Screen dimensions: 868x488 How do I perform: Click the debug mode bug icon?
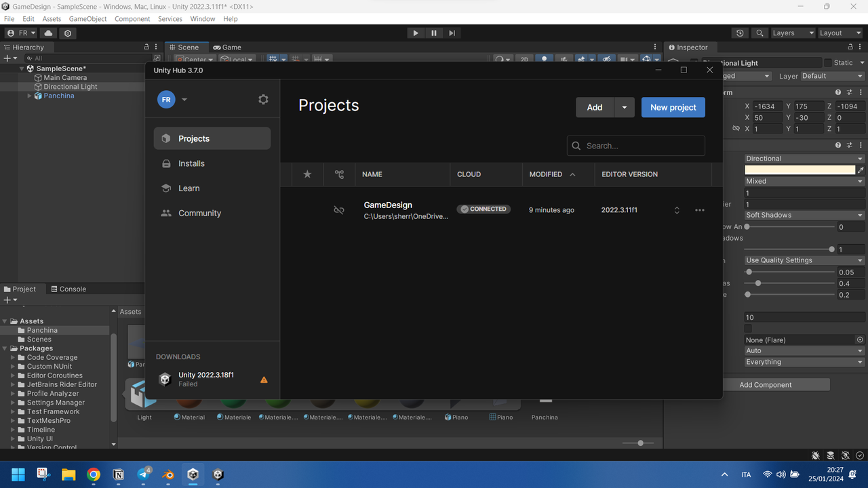(x=816, y=455)
